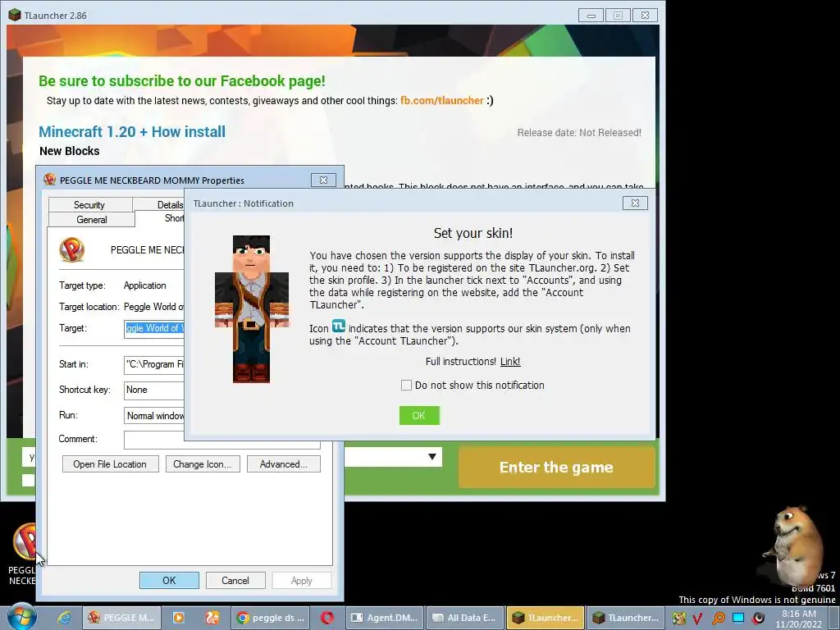This screenshot has width=840, height=630.
Task: Click the This copy of Windows is not genuine text
Action: (x=757, y=600)
